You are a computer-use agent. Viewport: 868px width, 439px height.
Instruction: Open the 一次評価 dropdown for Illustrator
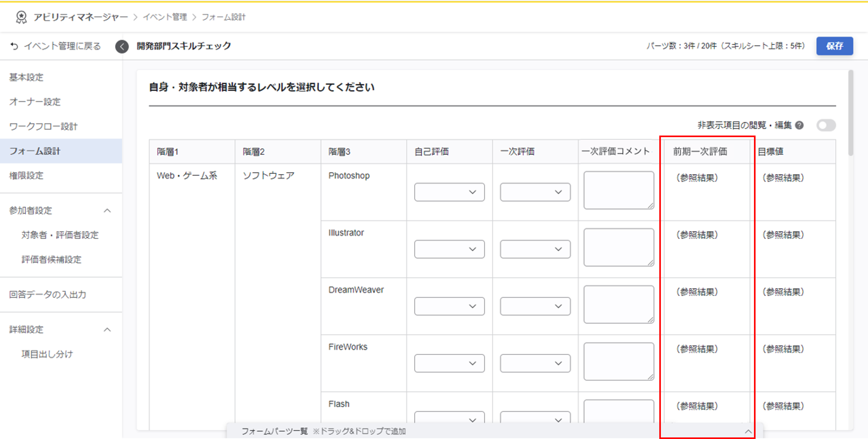[535, 249]
